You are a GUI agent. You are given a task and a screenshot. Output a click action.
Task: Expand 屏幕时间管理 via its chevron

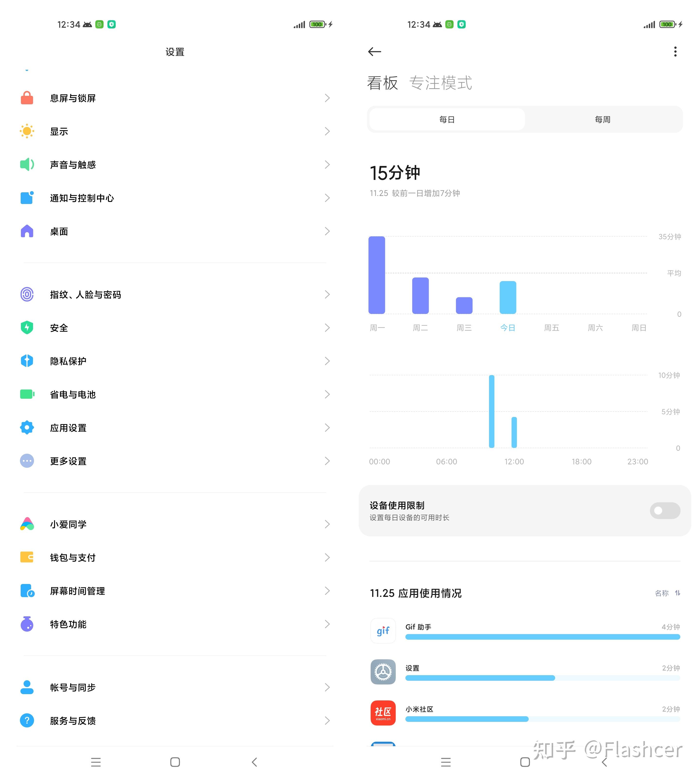[327, 591]
